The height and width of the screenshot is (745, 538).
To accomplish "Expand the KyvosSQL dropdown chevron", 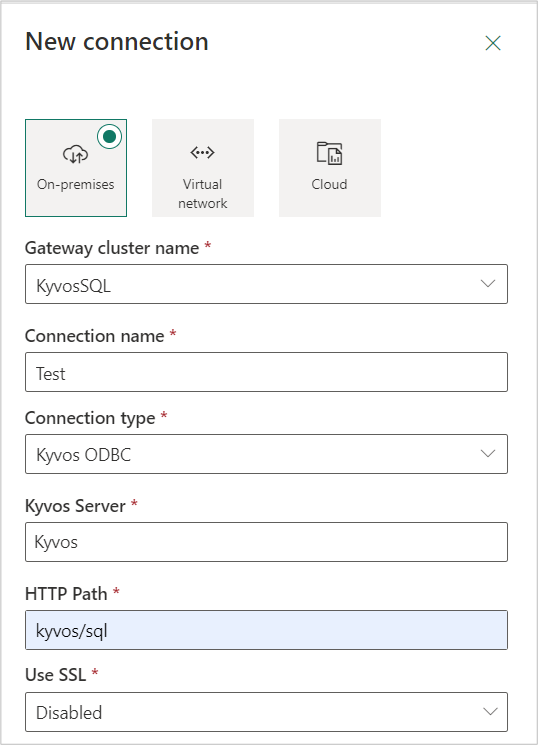I will (x=488, y=284).
